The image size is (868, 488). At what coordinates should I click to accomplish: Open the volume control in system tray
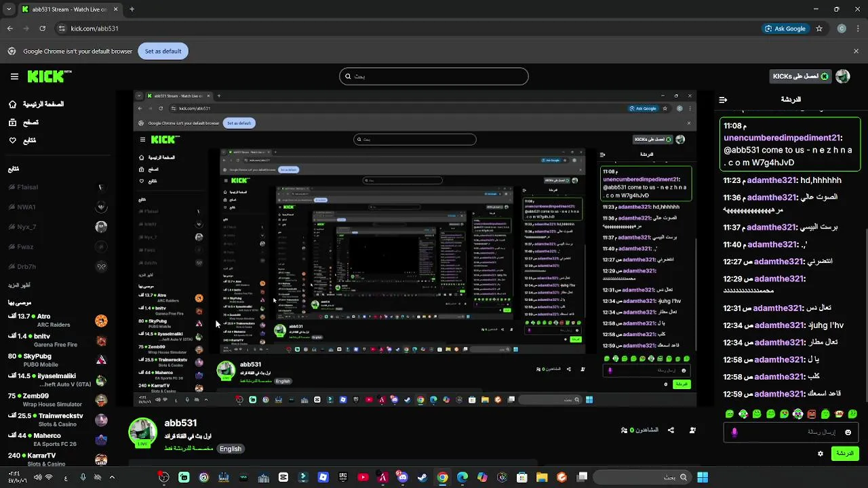pyautogui.click(x=37, y=477)
